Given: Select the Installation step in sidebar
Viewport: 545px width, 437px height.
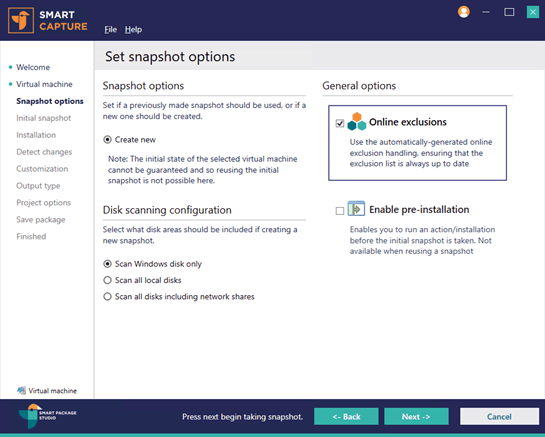Looking at the screenshot, I should coord(36,135).
